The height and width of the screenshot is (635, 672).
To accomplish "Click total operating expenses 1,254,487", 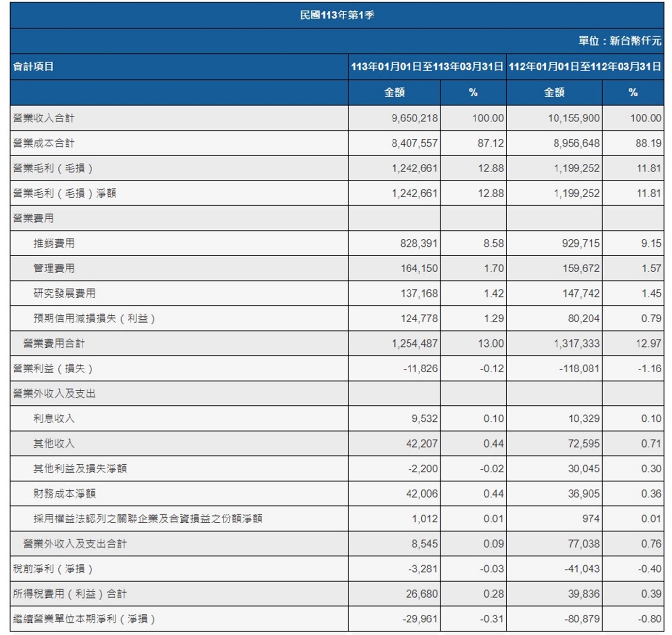I will tap(414, 343).
